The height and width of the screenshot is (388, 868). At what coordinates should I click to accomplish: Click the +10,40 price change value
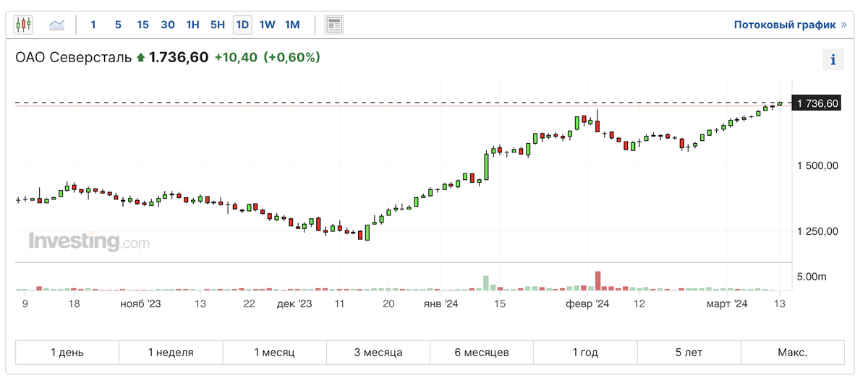pyautogui.click(x=236, y=57)
